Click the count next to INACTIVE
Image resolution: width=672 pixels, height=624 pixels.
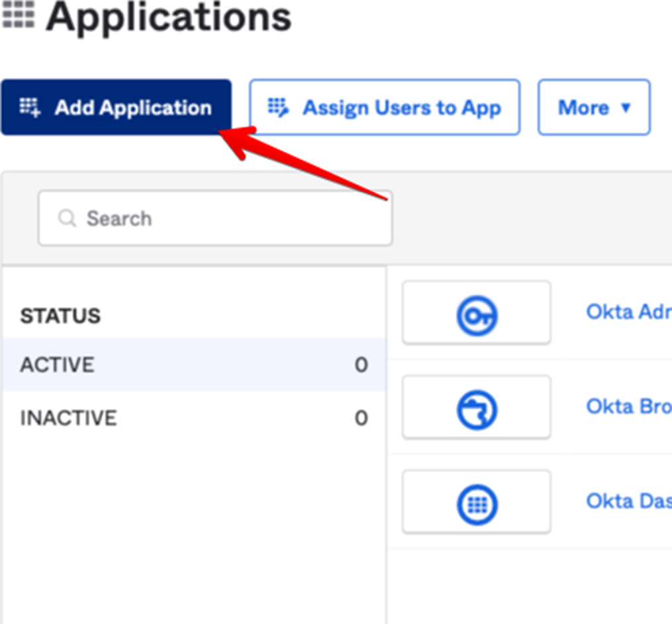361,418
